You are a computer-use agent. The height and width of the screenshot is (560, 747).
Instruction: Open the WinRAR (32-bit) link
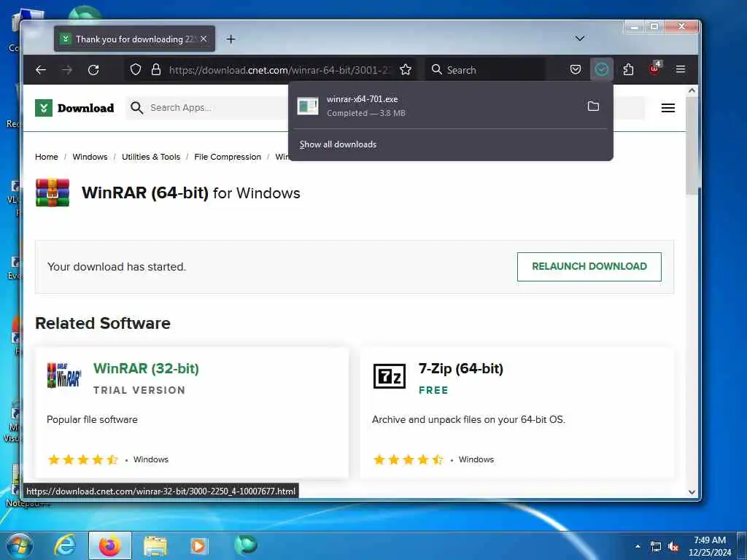[x=146, y=368]
